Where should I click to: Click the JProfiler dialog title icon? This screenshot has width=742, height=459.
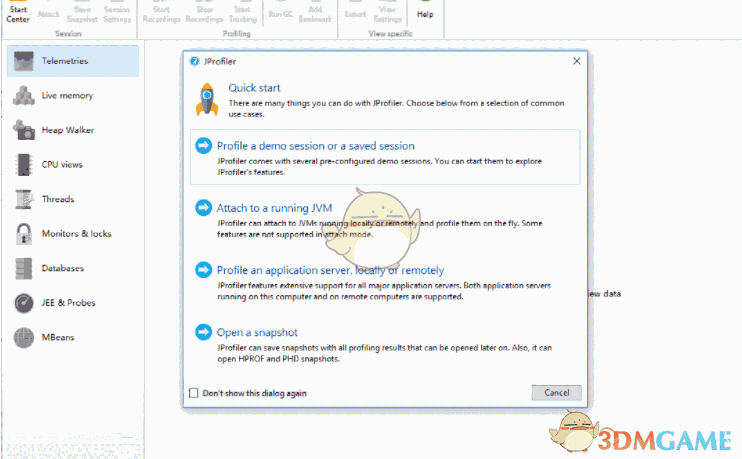(x=194, y=61)
